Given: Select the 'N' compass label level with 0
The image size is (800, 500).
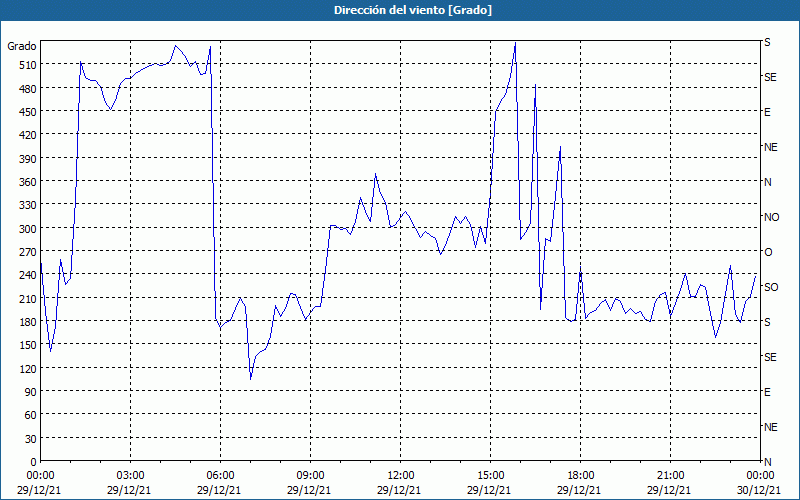Looking at the screenshot, I should [x=768, y=462].
